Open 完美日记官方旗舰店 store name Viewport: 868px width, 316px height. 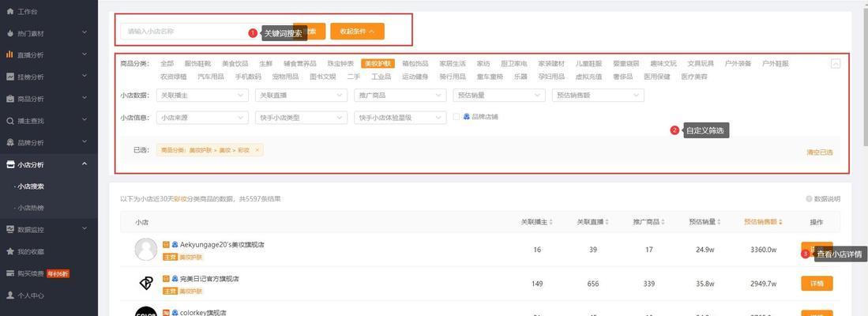click(209, 279)
